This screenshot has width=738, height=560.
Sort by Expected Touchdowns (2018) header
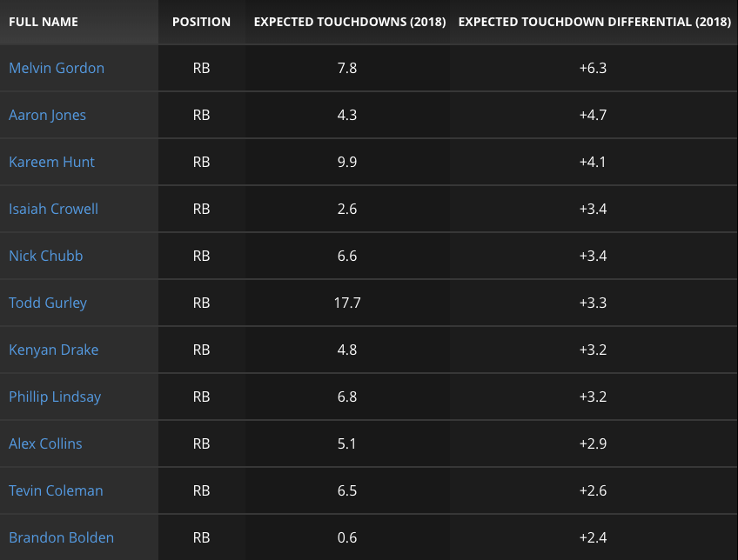[349, 22]
